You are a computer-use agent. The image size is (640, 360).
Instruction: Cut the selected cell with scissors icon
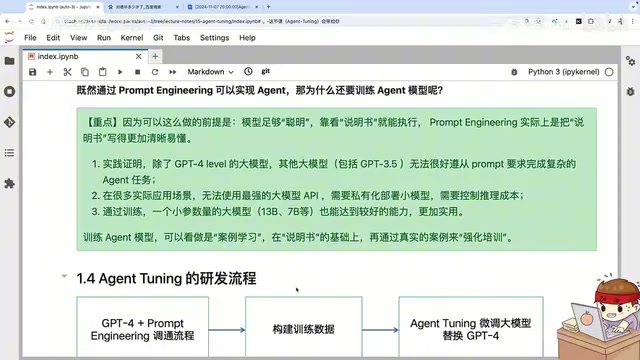click(x=67, y=72)
